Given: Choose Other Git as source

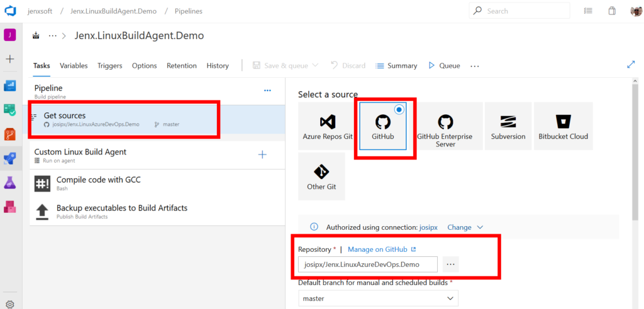Looking at the screenshot, I should pyautogui.click(x=321, y=176).
